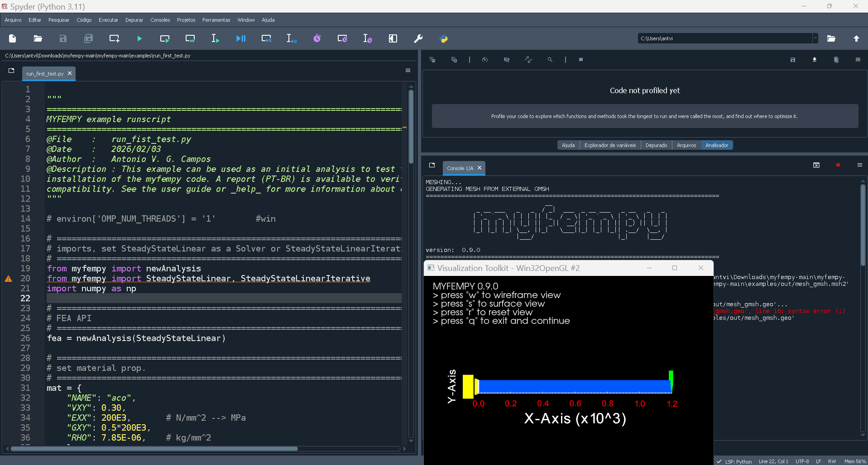
Task: Open the Código menu
Action: [x=84, y=20]
